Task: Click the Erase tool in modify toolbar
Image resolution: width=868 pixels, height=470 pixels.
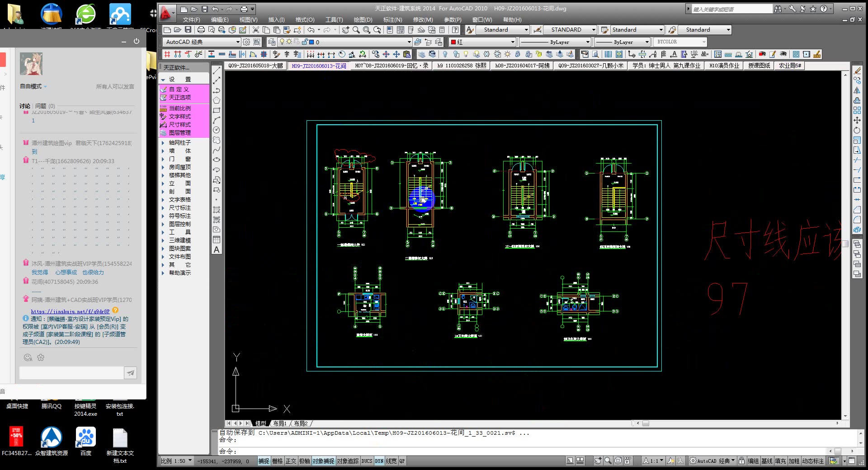Action: coord(857,70)
